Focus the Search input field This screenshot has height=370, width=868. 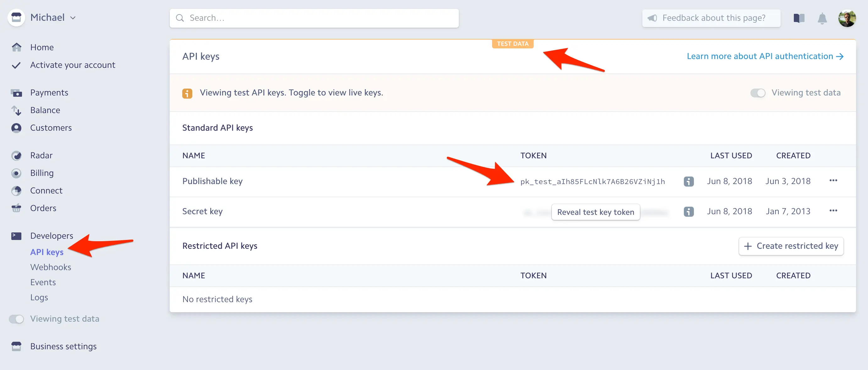tap(314, 18)
